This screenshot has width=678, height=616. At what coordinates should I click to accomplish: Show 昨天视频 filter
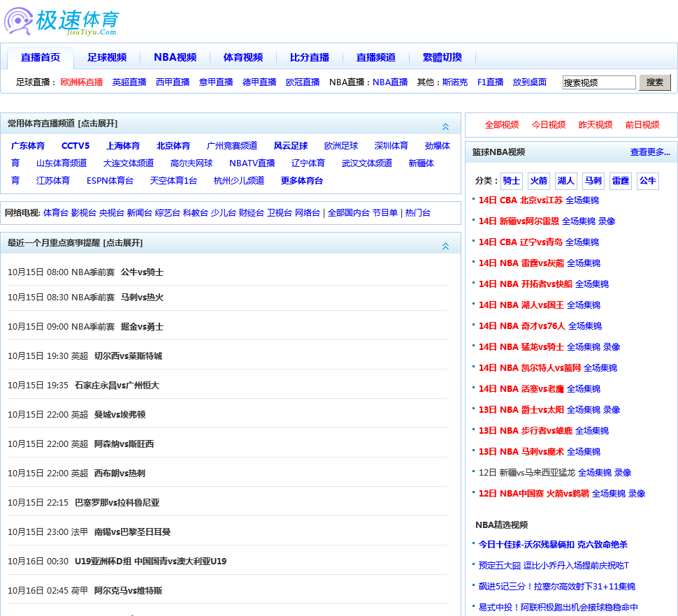click(x=596, y=124)
